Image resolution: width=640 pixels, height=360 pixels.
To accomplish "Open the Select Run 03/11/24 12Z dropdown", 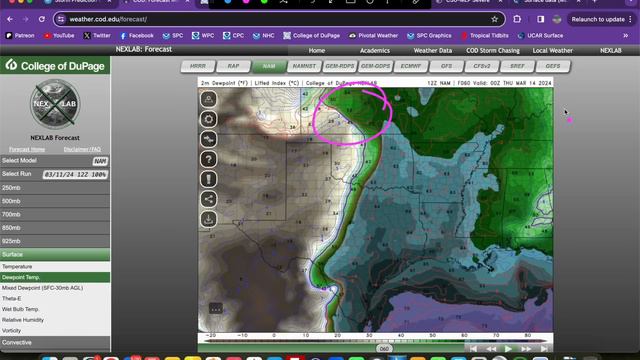I will coord(75,175).
